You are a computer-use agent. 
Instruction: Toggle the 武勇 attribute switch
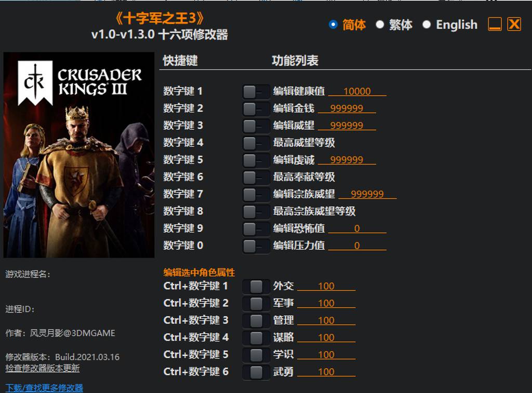coord(256,372)
